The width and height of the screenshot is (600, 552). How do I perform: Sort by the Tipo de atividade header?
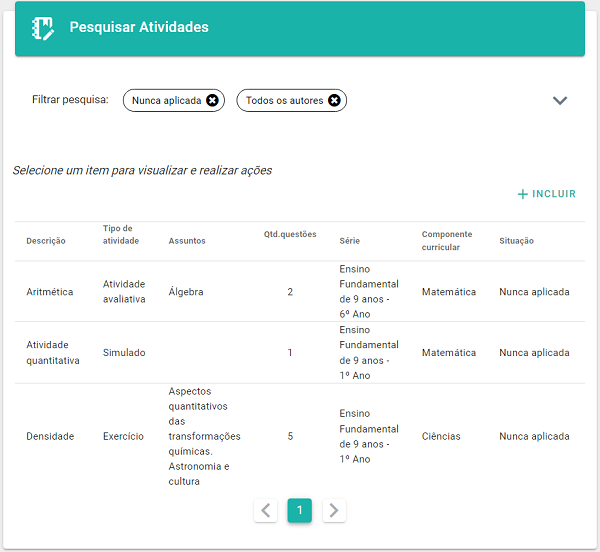pos(121,234)
